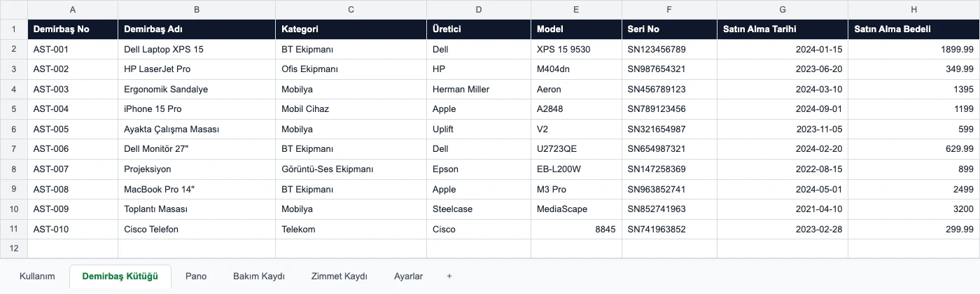The image size is (980, 294).
Task: Select cell Uplift
Action: tap(479, 129)
